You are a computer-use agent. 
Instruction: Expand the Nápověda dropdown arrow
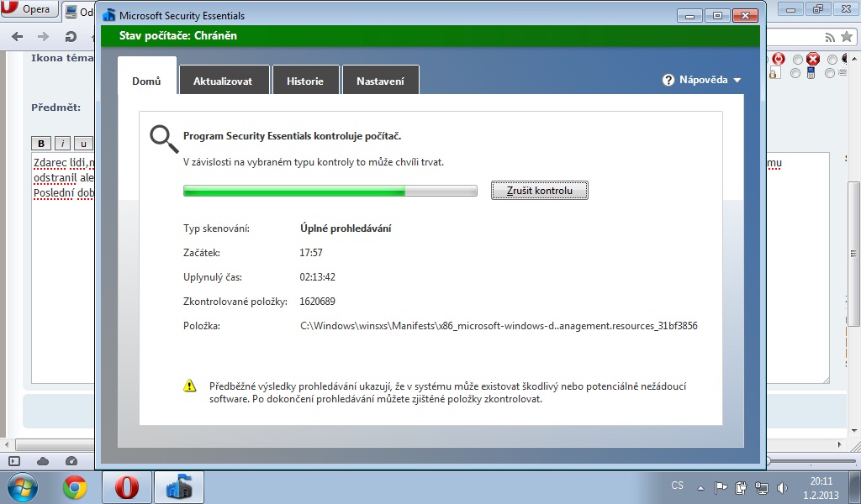[x=737, y=80]
